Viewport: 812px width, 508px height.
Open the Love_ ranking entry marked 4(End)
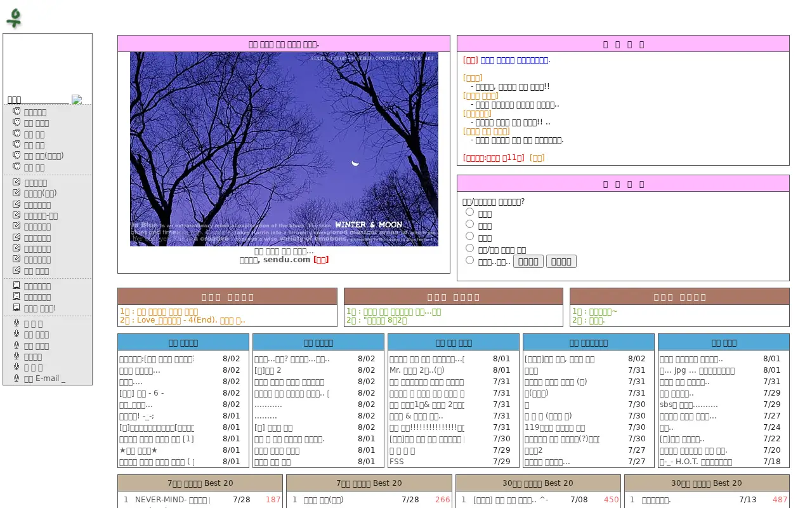coord(182,320)
